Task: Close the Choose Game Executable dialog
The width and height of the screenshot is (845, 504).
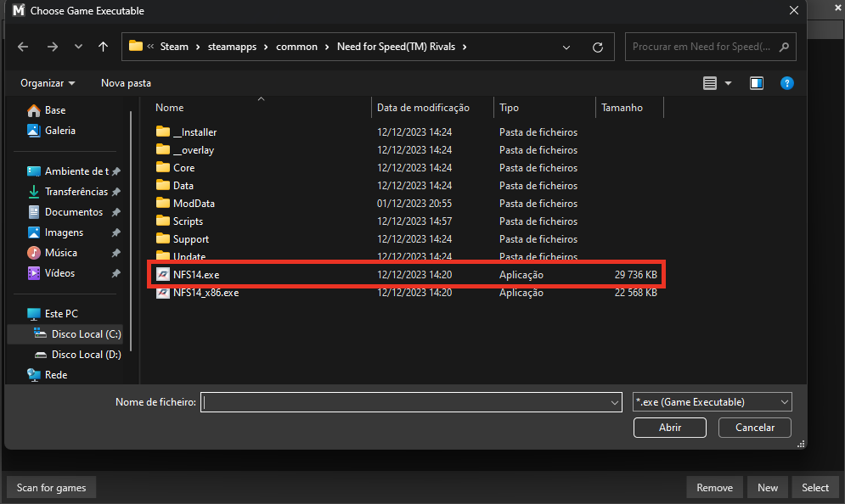Action: point(794,10)
